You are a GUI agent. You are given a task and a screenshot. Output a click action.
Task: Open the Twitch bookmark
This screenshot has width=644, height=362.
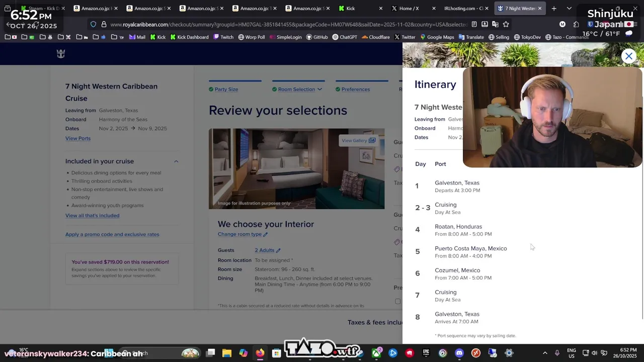[223, 37]
